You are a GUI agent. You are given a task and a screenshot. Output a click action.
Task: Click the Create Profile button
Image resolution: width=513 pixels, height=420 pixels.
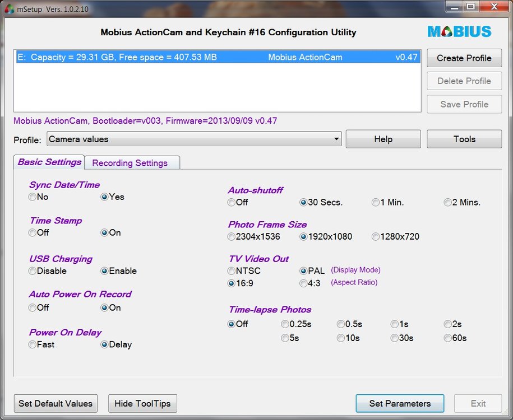[x=464, y=58]
